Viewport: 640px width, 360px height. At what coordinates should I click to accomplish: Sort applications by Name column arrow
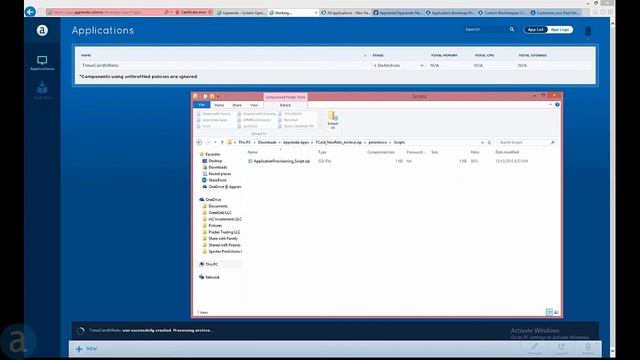tap(365, 55)
